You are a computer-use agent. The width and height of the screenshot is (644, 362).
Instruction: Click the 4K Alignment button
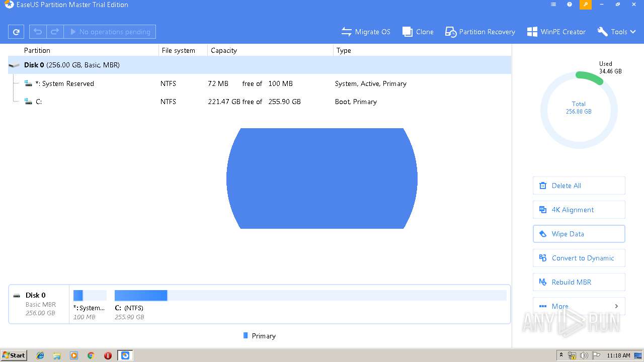click(579, 210)
